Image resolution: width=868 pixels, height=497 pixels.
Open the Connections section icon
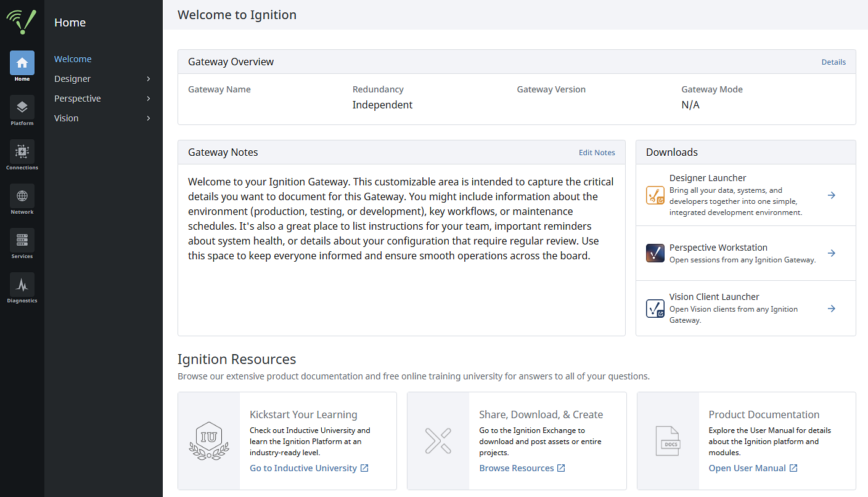[x=22, y=152]
